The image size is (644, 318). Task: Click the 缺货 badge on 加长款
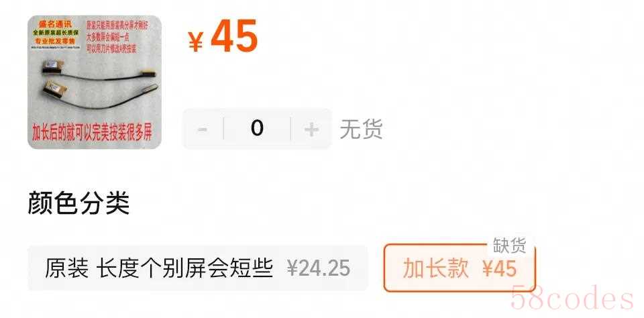(509, 246)
